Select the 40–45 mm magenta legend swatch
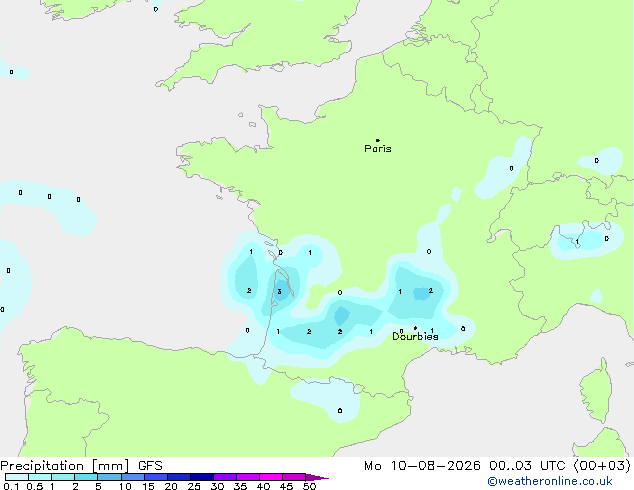Viewport: 634px width, 490px height. coord(271,477)
